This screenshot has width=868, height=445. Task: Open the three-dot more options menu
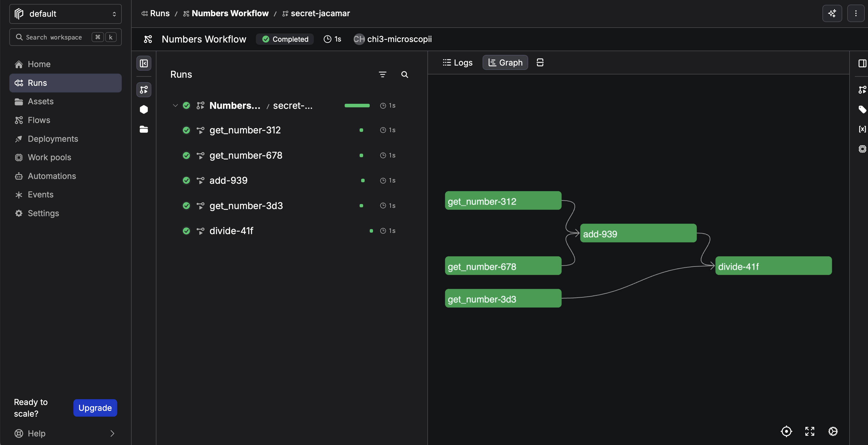[x=856, y=13]
